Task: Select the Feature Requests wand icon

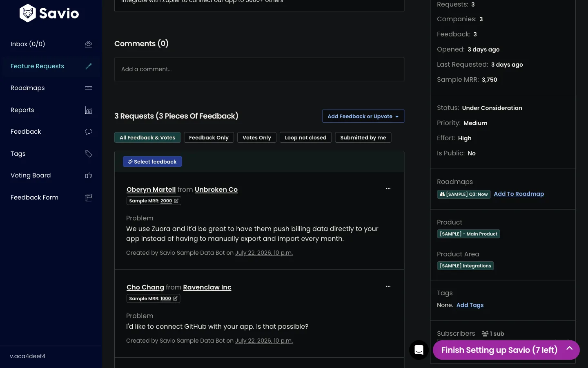Action: 89,66
